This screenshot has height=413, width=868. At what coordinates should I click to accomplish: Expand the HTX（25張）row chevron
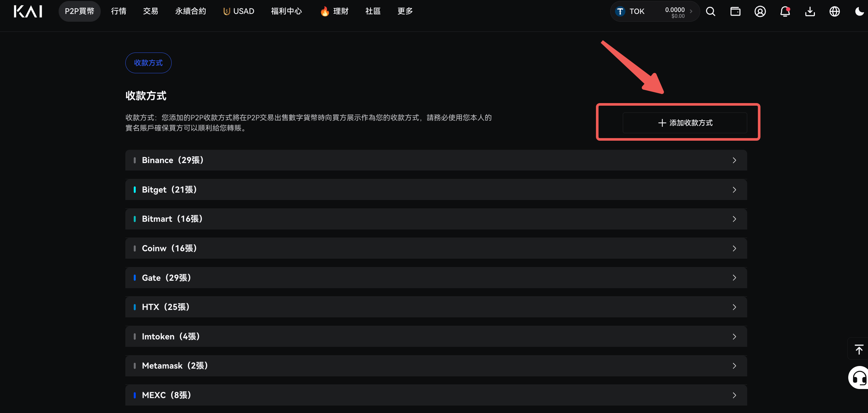[x=734, y=307]
